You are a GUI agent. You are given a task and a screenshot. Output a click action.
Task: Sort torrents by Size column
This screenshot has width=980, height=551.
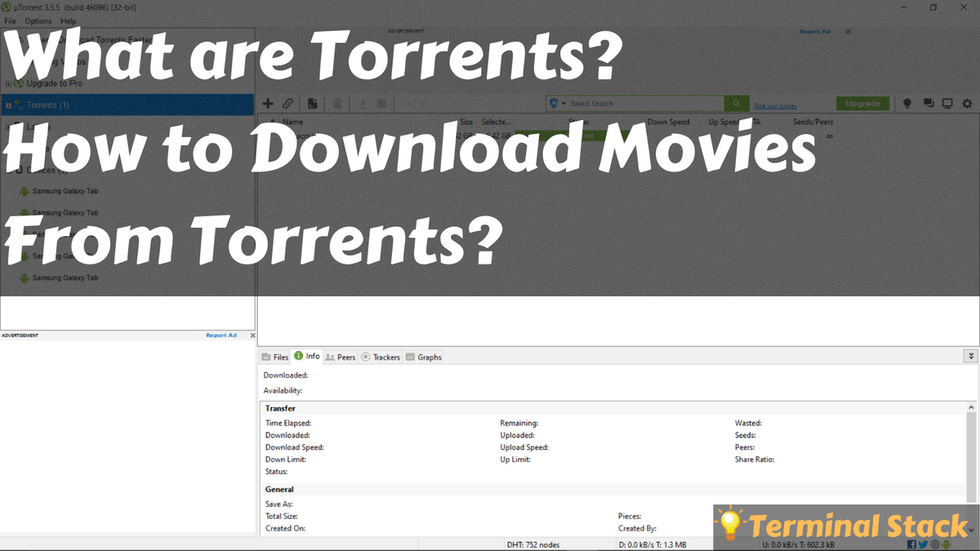[466, 122]
